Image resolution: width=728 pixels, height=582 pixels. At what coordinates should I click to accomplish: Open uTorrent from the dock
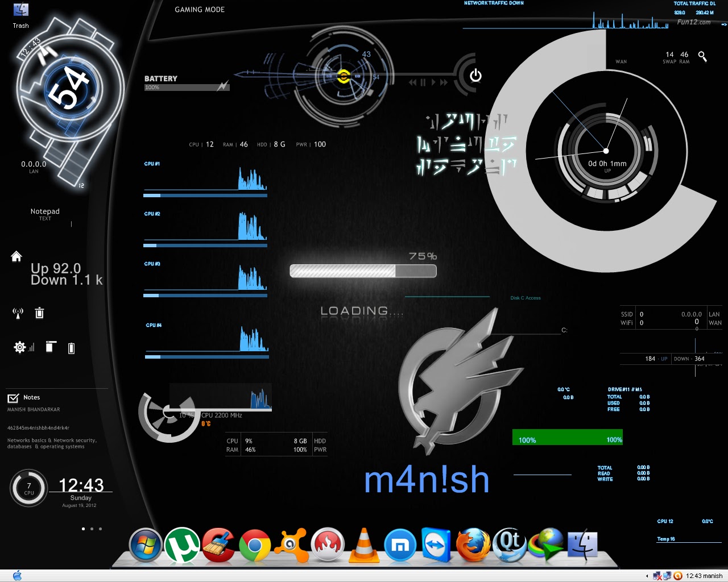coord(182,546)
